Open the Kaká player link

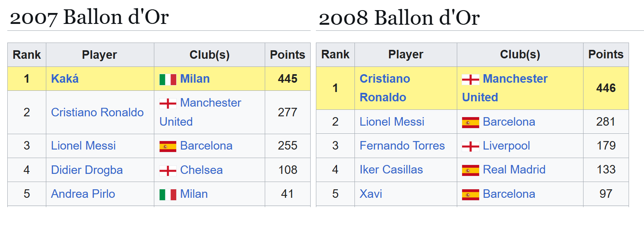pyautogui.click(x=65, y=79)
